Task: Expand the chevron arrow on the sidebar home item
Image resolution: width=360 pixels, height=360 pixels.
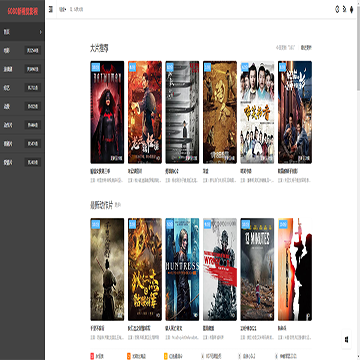Action: [41, 32]
